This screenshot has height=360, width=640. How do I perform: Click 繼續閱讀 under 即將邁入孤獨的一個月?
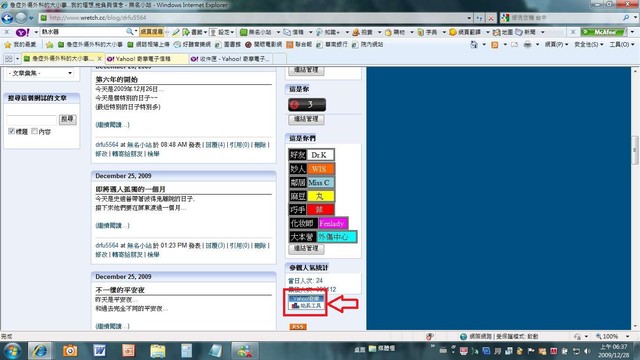[x=112, y=225]
